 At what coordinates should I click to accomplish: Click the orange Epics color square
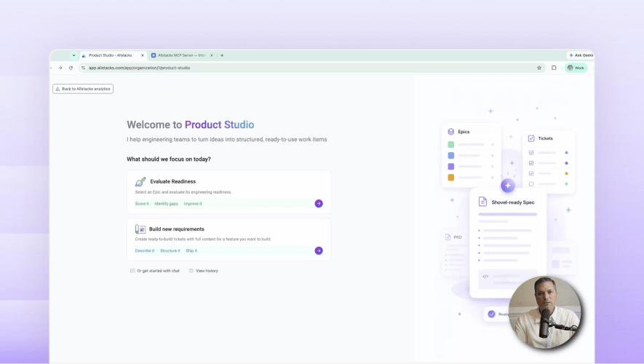[x=451, y=178]
